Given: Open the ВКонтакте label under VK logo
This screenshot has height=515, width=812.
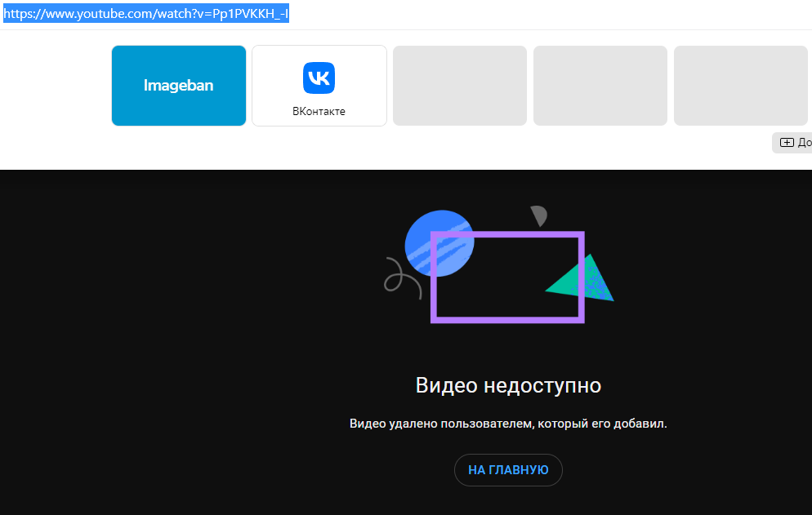Looking at the screenshot, I should 319,111.
